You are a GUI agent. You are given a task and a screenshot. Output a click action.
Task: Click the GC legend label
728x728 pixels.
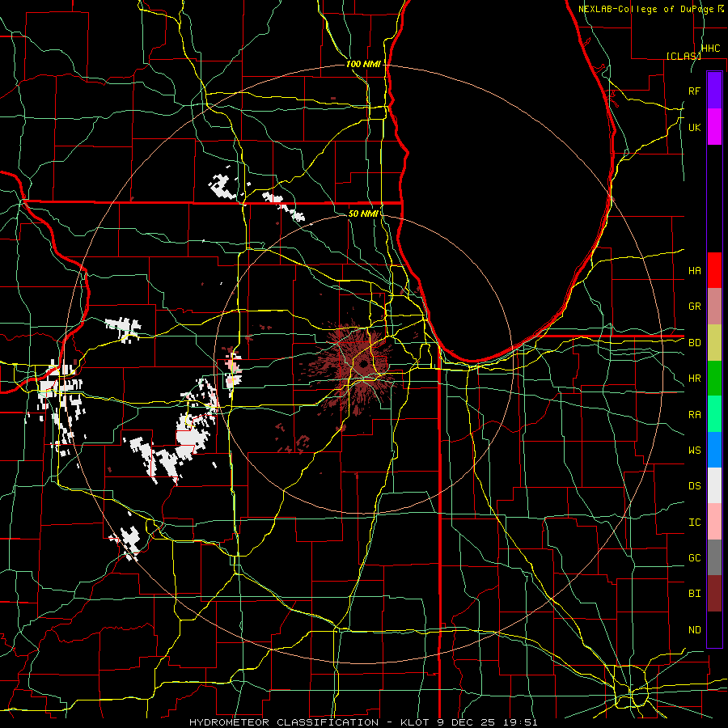point(694,558)
